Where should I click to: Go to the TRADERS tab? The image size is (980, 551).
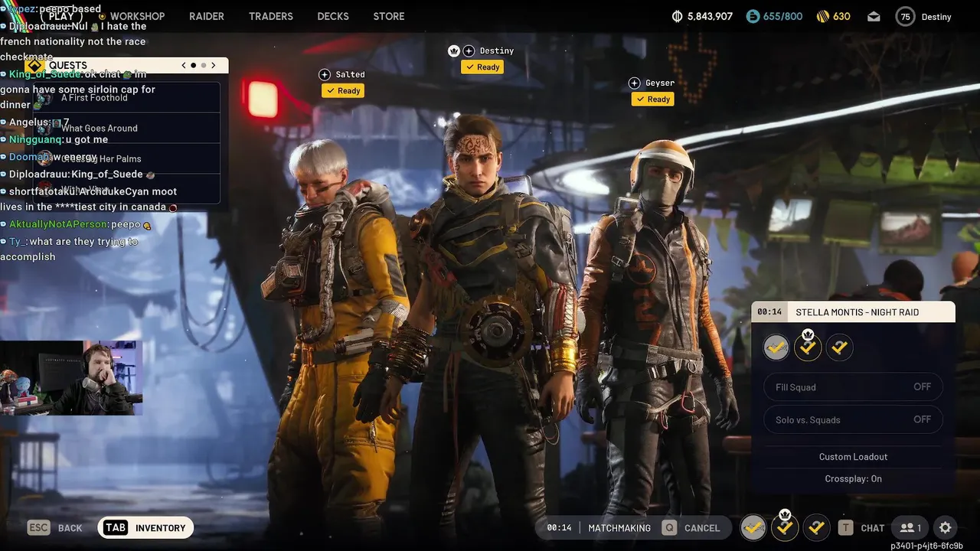(x=271, y=16)
